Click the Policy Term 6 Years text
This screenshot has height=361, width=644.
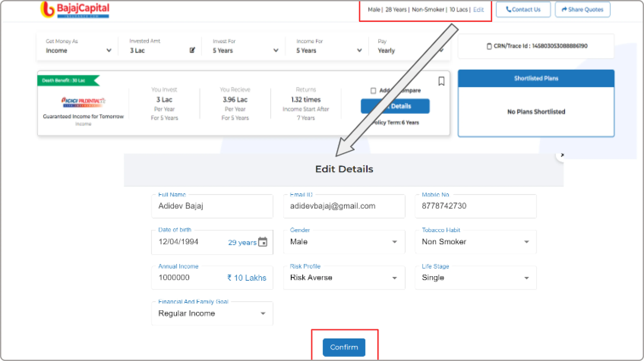396,123
